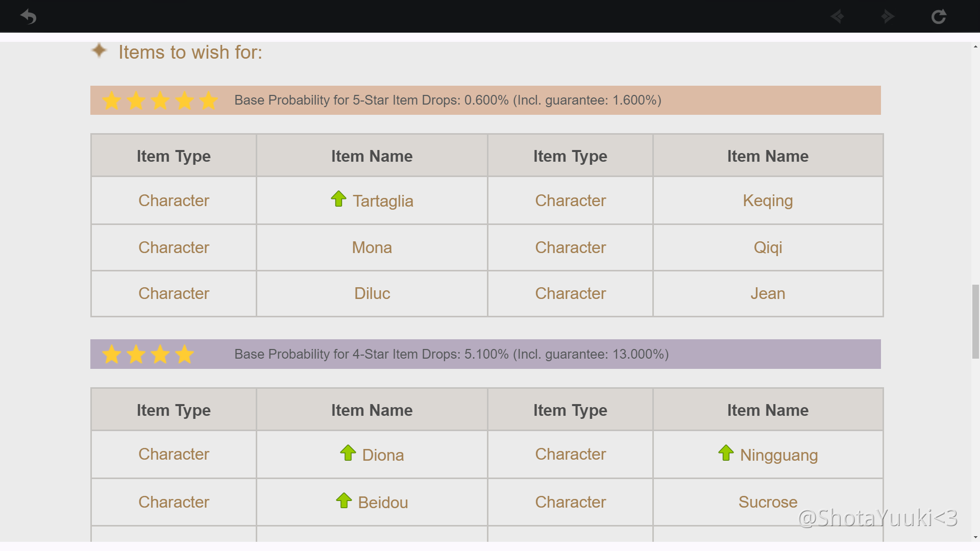Click the Items to wish for heading
Screen dimensions: 980x551
[x=190, y=52]
